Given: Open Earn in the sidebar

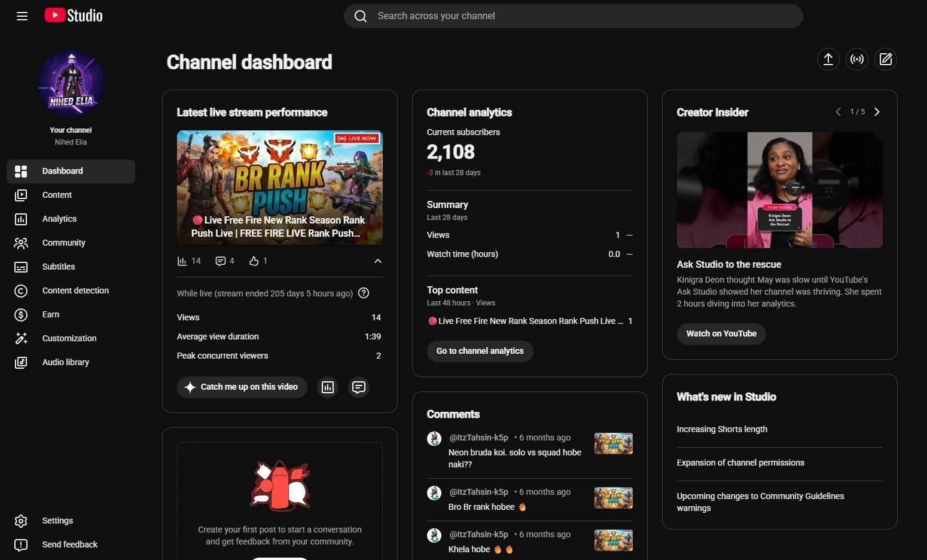Looking at the screenshot, I should (71, 314).
